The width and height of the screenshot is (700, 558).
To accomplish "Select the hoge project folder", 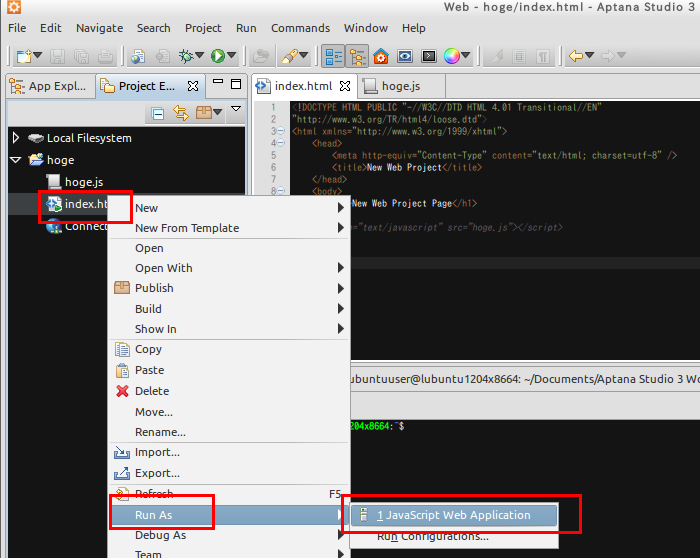I will (61, 160).
